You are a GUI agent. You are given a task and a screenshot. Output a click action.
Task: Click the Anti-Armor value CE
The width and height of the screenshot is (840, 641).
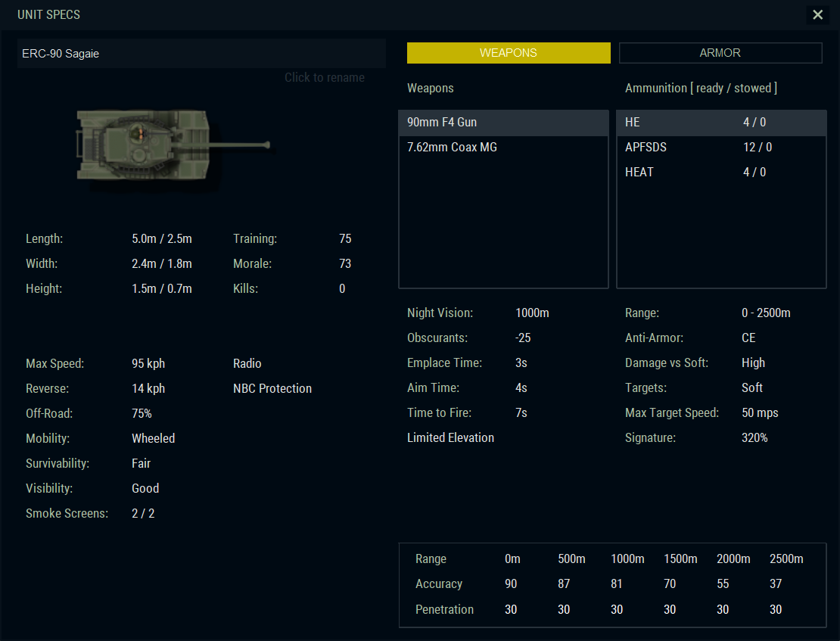[x=748, y=338]
